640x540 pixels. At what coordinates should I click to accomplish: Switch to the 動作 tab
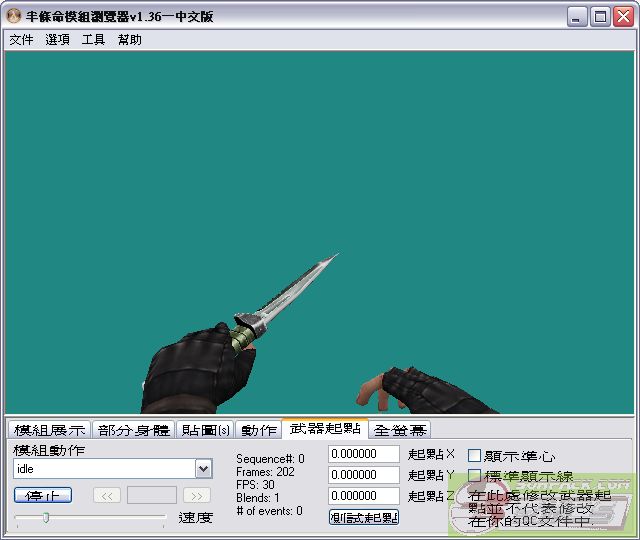coord(259,430)
